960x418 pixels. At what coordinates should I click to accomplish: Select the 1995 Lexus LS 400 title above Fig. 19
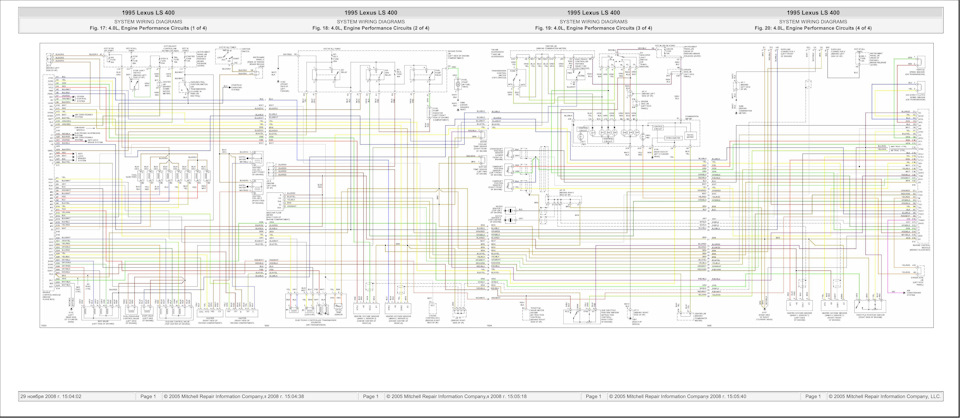[x=593, y=12]
